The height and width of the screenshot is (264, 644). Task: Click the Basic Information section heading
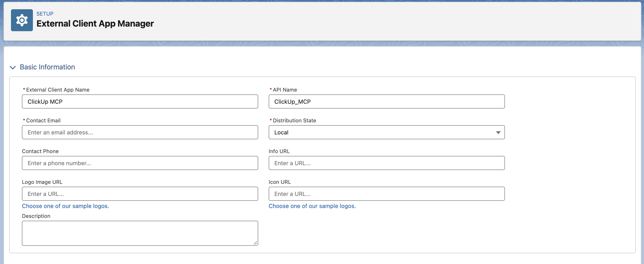click(x=47, y=67)
